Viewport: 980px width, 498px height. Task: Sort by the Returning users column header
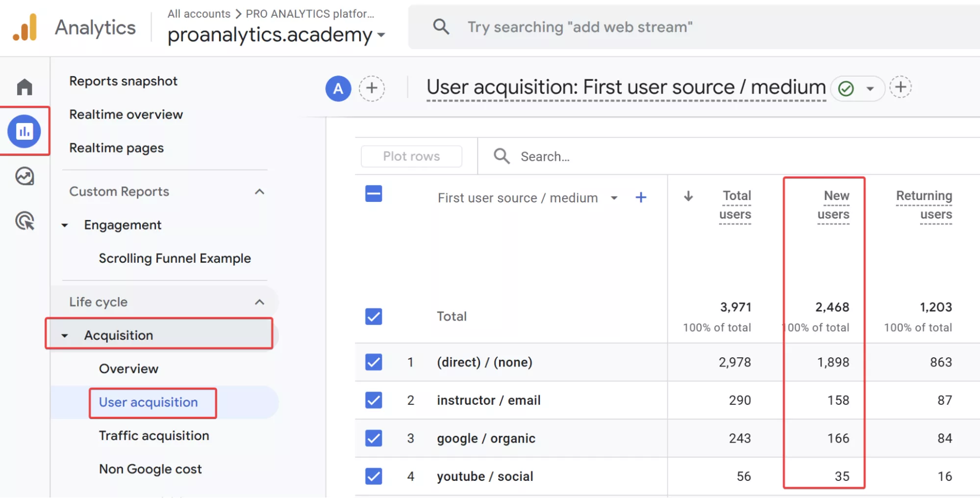924,205
